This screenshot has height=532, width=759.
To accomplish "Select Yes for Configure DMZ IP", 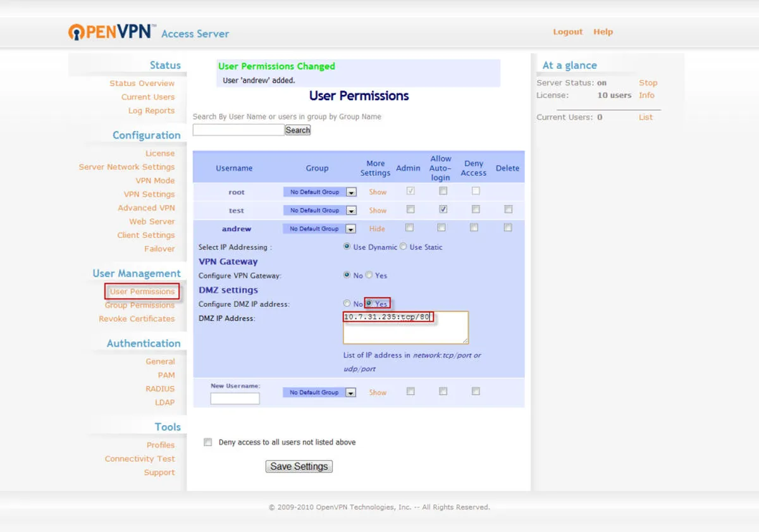I will click(x=369, y=304).
